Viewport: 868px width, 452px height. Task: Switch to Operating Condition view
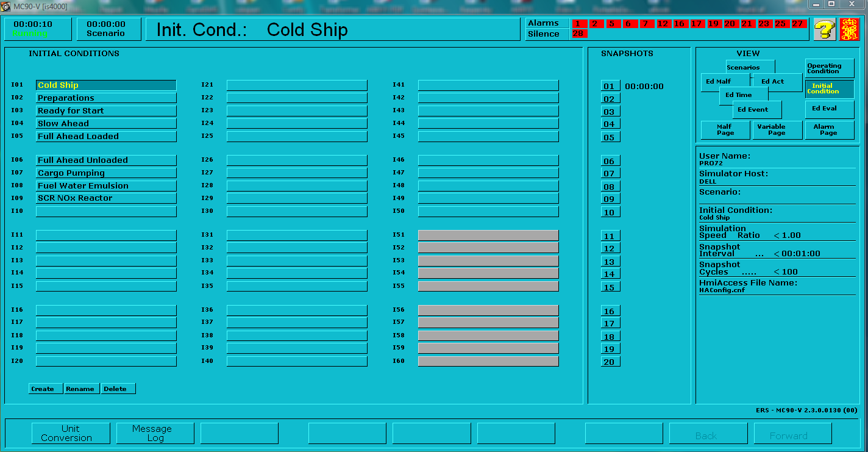829,68
